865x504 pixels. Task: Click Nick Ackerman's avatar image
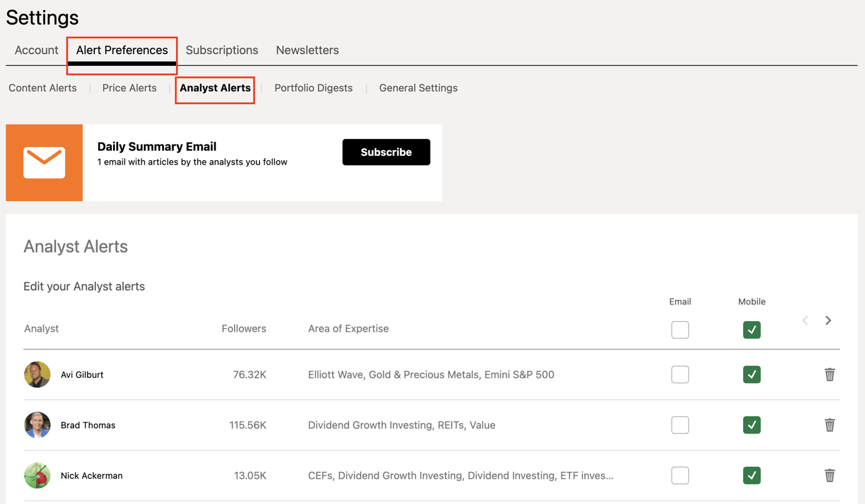[x=37, y=475]
